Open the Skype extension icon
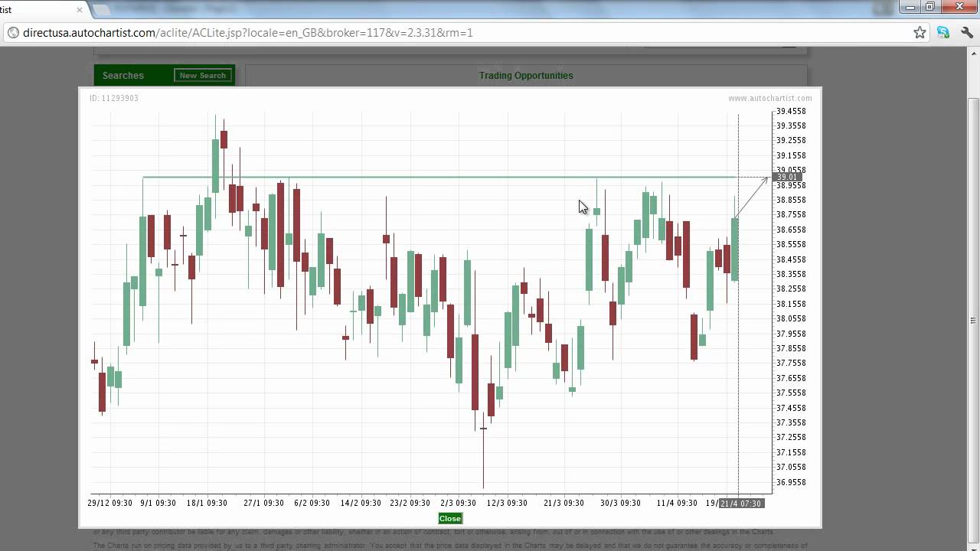980x551 pixels. pos(943,32)
